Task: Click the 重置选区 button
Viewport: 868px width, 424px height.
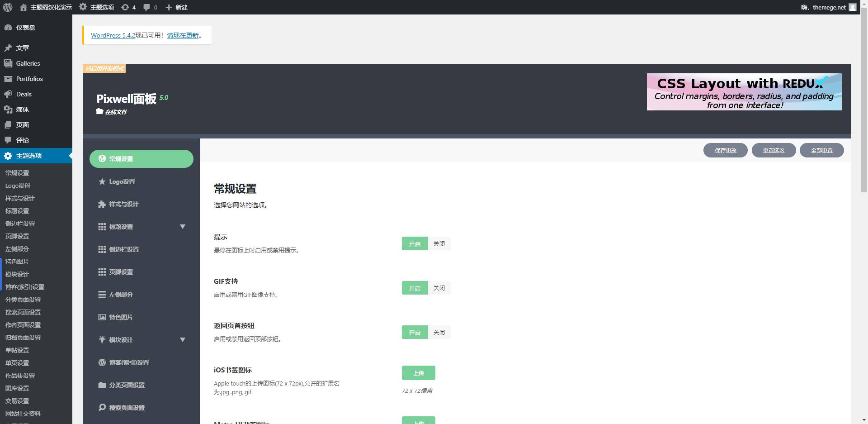Action: coord(774,150)
